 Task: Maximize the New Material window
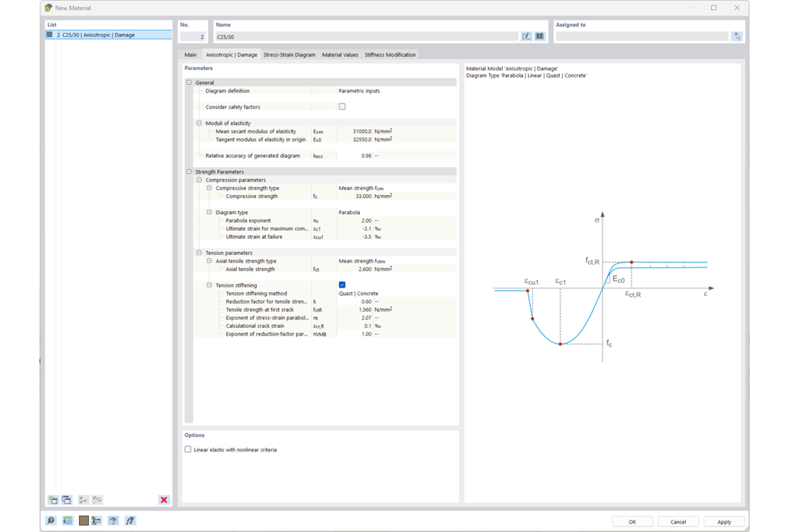(713, 8)
